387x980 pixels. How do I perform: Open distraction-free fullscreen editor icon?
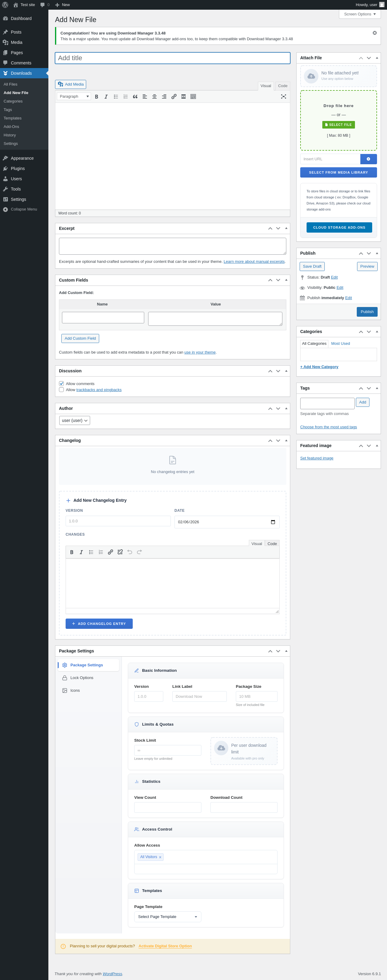click(283, 96)
